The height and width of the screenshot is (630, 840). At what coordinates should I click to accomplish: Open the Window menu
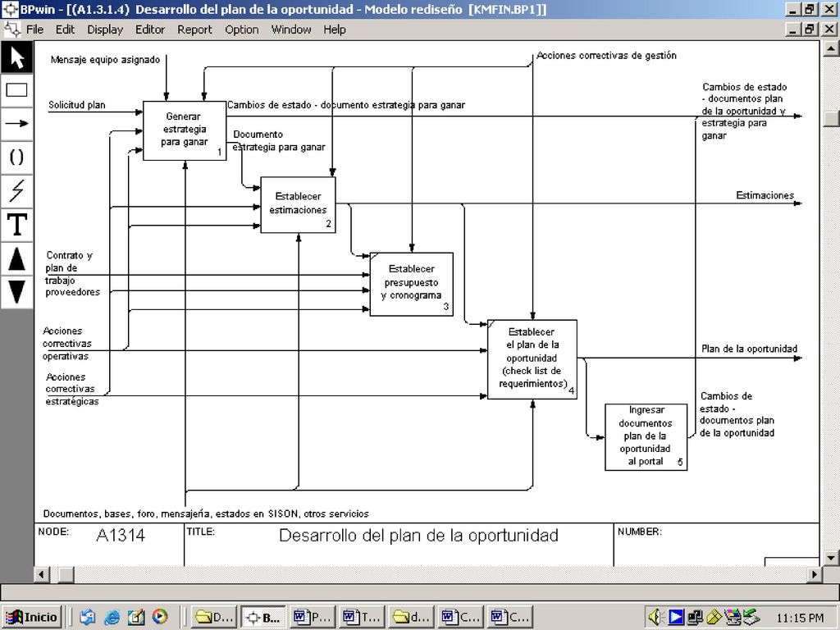291,30
